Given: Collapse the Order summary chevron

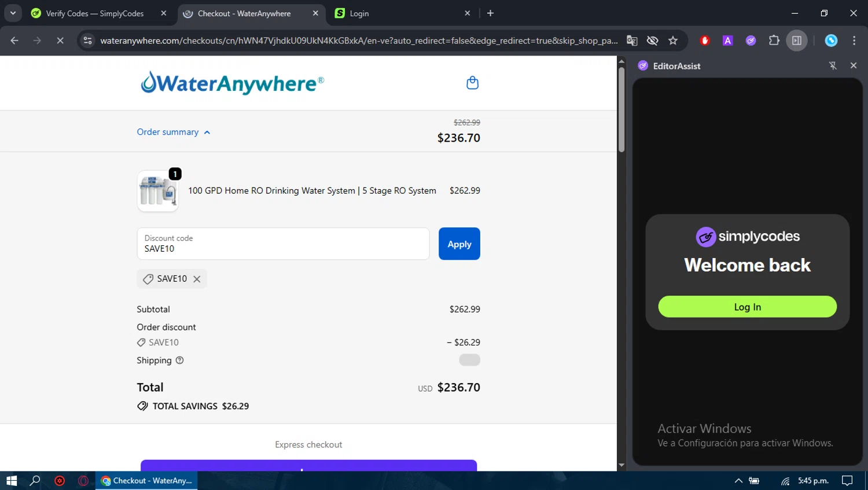Looking at the screenshot, I should 207,132.
